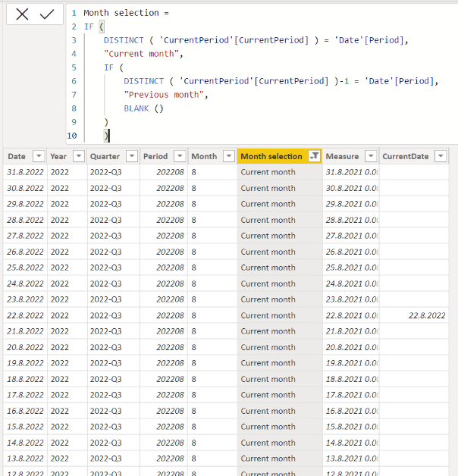The height and width of the screenshot is (476, 458).
Task: Click Measure cell 25.8.2021
Action: 352,268
